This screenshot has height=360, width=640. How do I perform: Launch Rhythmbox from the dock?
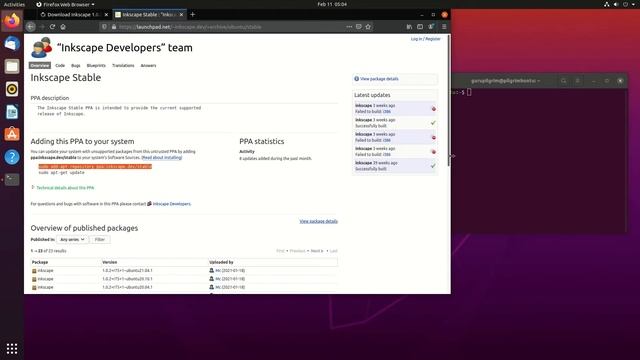click(12, 89)
